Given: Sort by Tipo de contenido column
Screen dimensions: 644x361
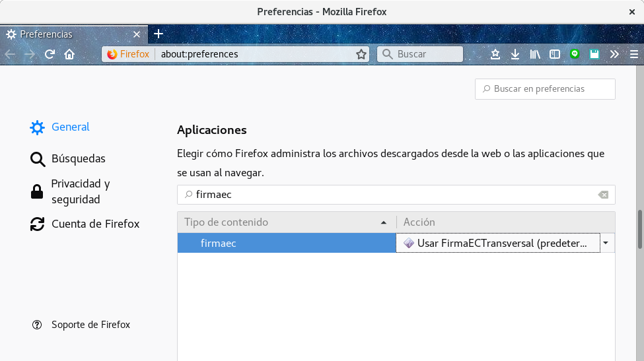Looking at the screenshot, I should coord(287,222).
